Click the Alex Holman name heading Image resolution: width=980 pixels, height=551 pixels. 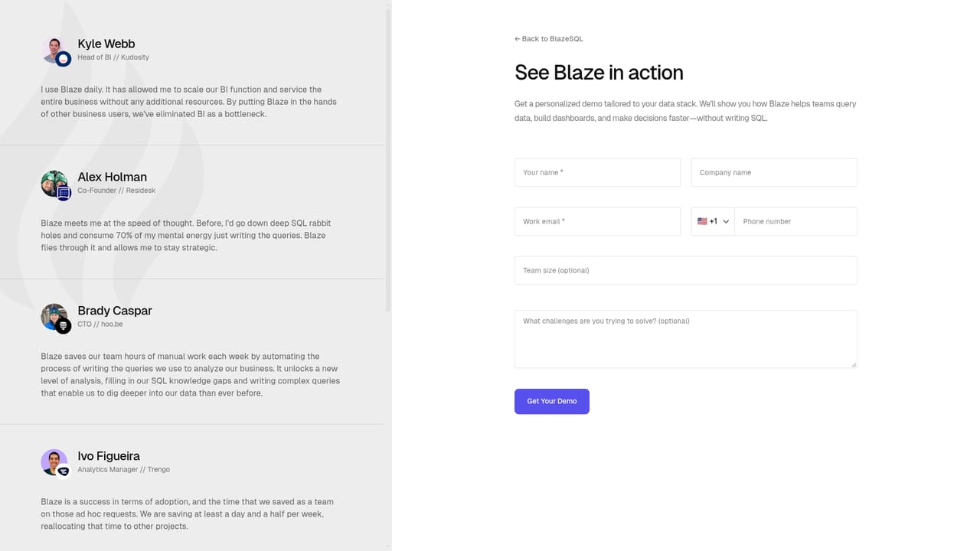pyautogui.click(x=113, y=177)
